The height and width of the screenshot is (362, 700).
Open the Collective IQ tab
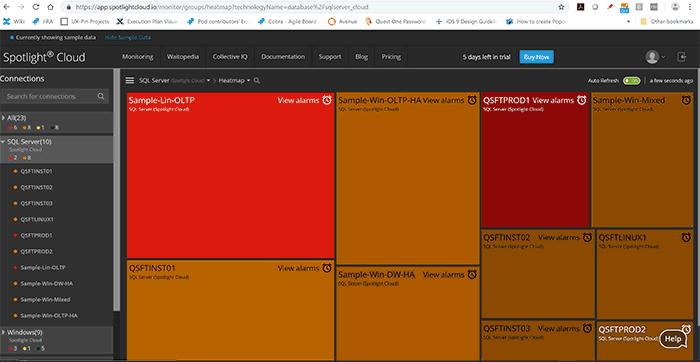tap(230, 57)
